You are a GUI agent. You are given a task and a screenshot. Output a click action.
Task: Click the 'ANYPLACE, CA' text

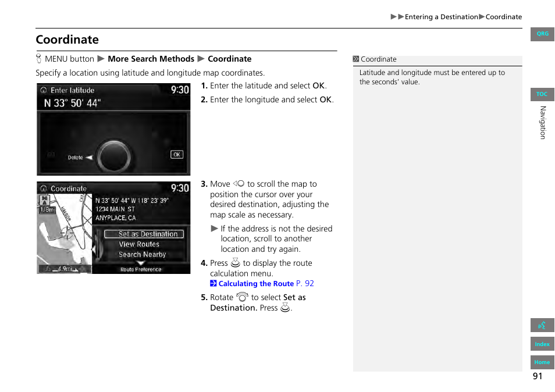115,218
